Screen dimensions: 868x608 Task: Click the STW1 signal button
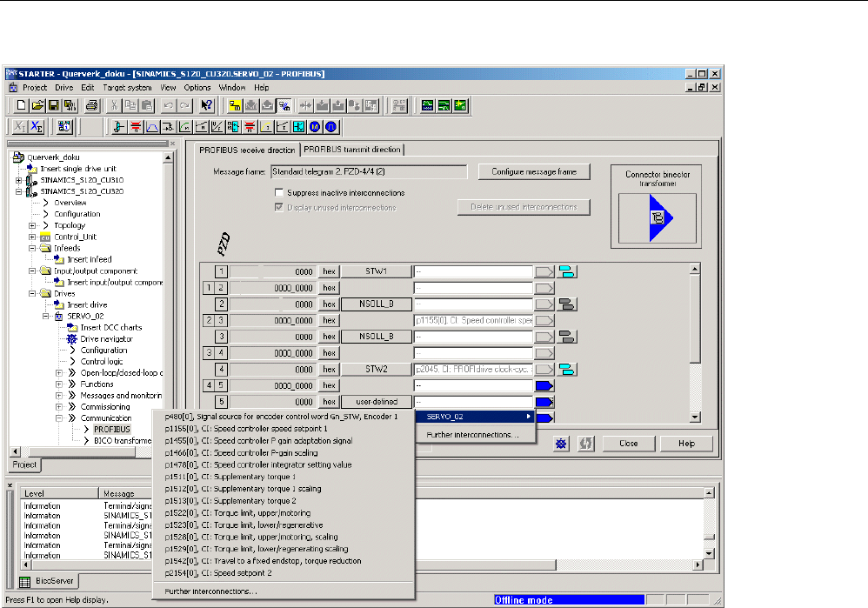tap(377, 271)
